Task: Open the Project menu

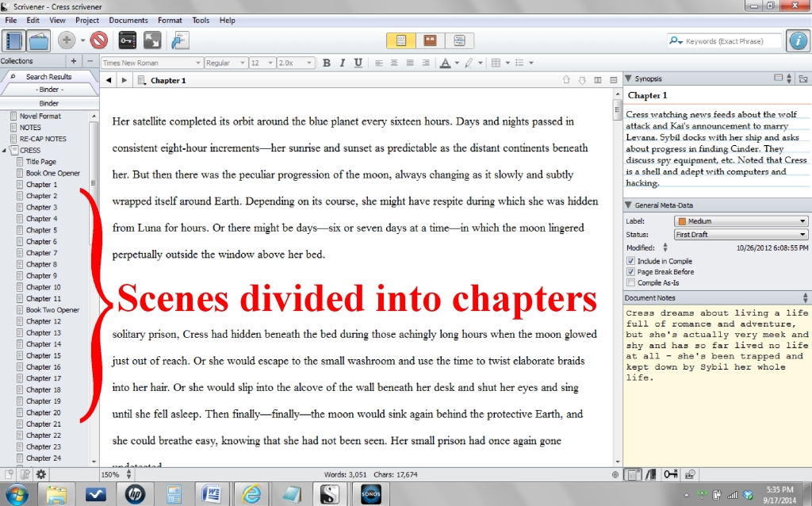Action: click(x=87, y=20)
